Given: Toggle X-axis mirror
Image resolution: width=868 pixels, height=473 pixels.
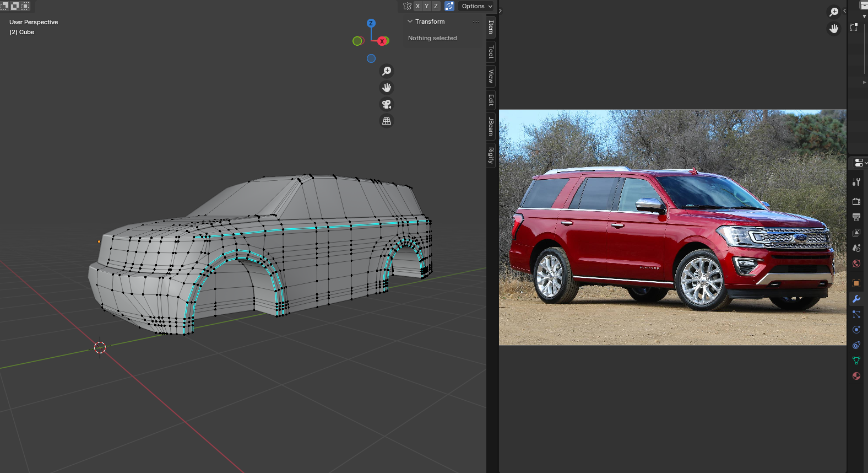Looking at the screenshot, I should click(x=417, y=6).
